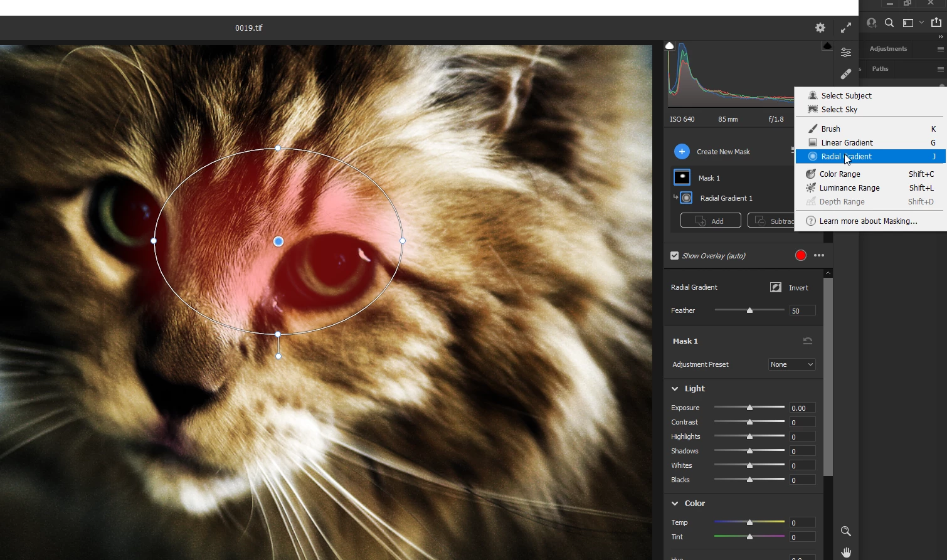
Task: Open Camera Raw preferences gear icon
Action: (x=820, y=28)
